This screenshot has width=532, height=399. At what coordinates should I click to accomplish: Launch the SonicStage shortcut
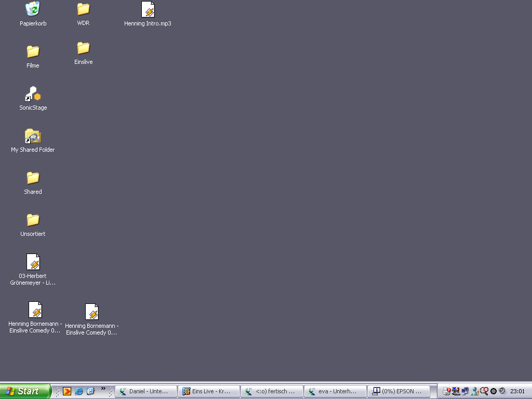(x=33, y=94)
